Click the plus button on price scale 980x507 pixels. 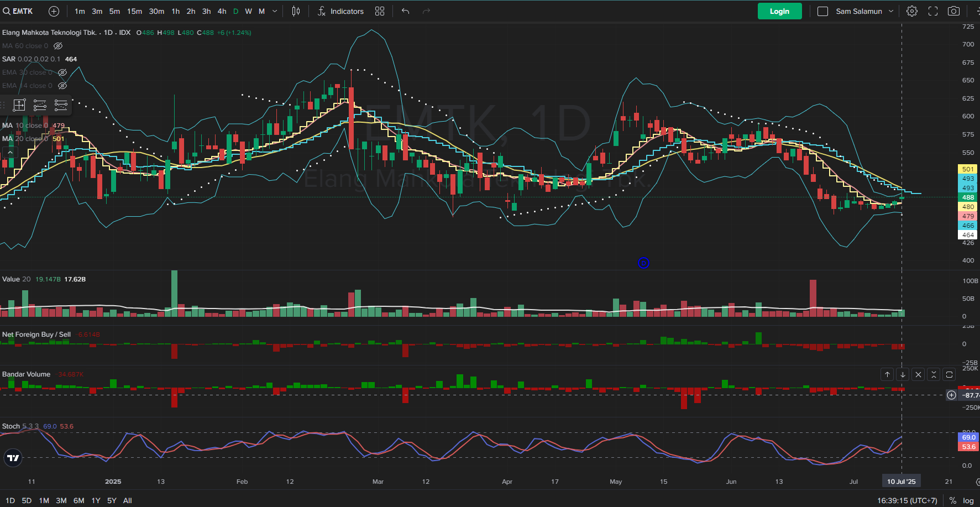951,395
